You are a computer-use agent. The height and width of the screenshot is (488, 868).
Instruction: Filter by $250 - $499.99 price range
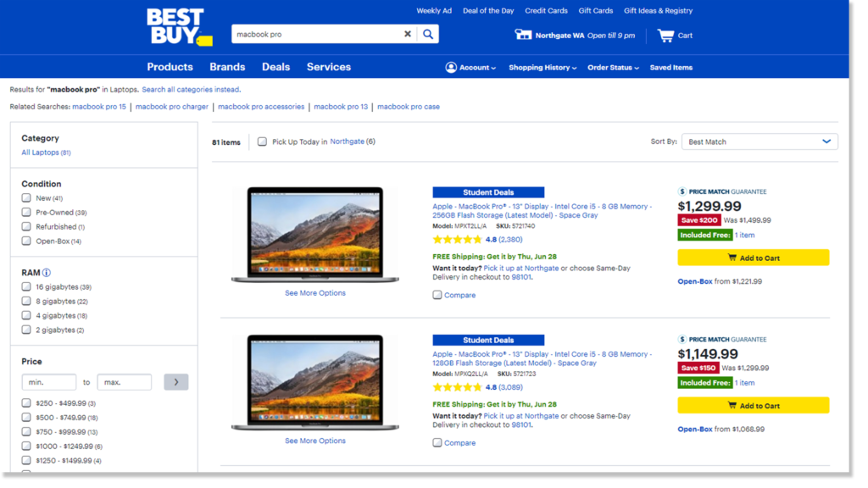coord(26,402)
